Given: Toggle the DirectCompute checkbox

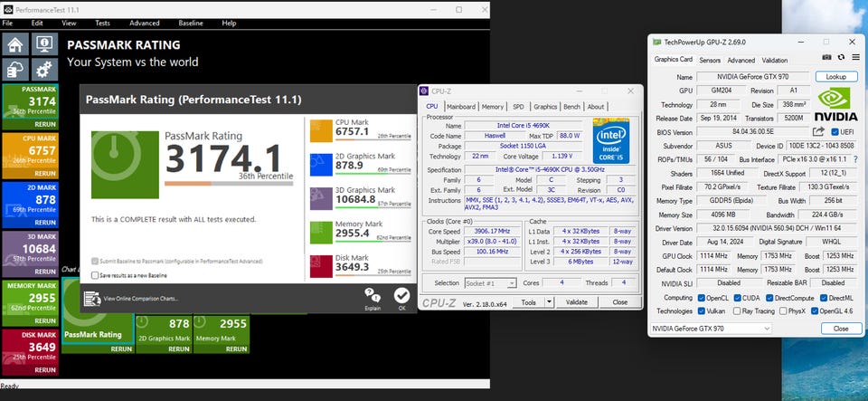Looking at the screenshot, I should point(769,298).
